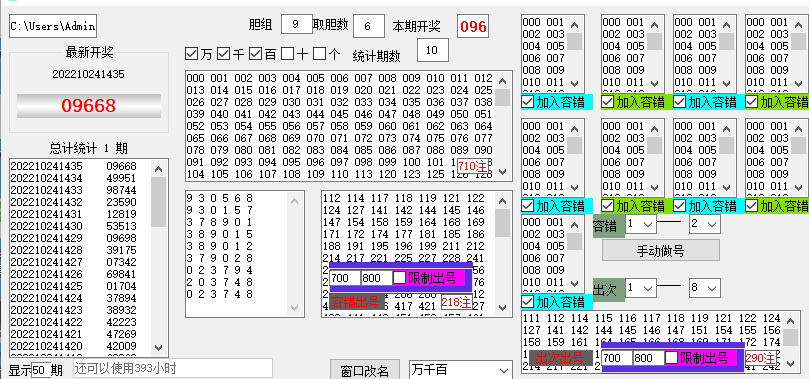Click the scrollbar thumb of the 000-128 number grid
The height and width of the screenshot is (379, 809).
tap(503, 97)
